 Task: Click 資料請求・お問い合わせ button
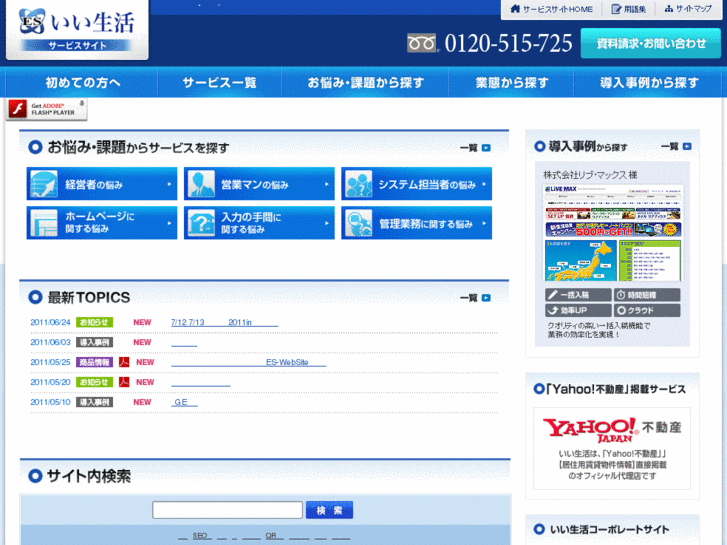pyautogui.click(x=650, y=43)
